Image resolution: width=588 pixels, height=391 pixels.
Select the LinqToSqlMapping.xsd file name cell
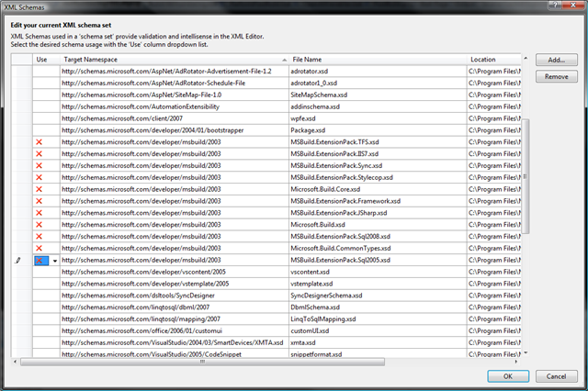point(378,319)
